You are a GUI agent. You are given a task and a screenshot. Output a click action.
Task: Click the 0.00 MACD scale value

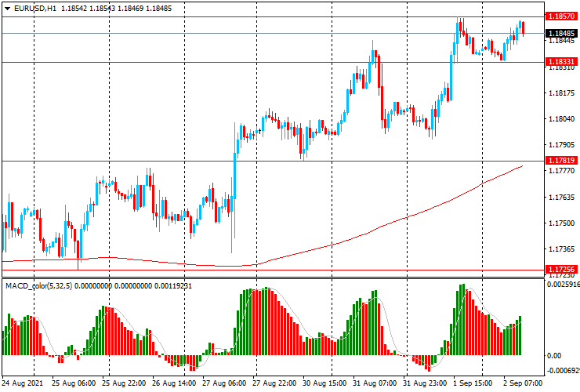point(554,356)
